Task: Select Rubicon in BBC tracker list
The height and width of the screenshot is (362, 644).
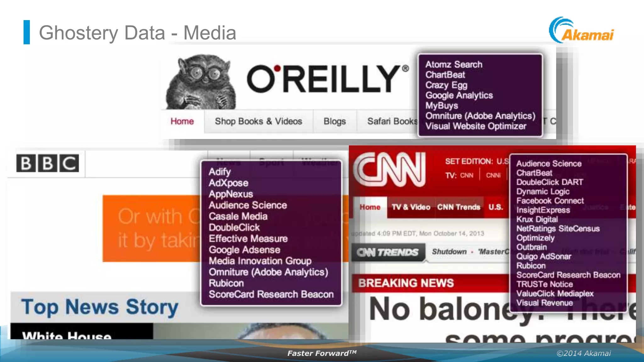Action: 226,283
